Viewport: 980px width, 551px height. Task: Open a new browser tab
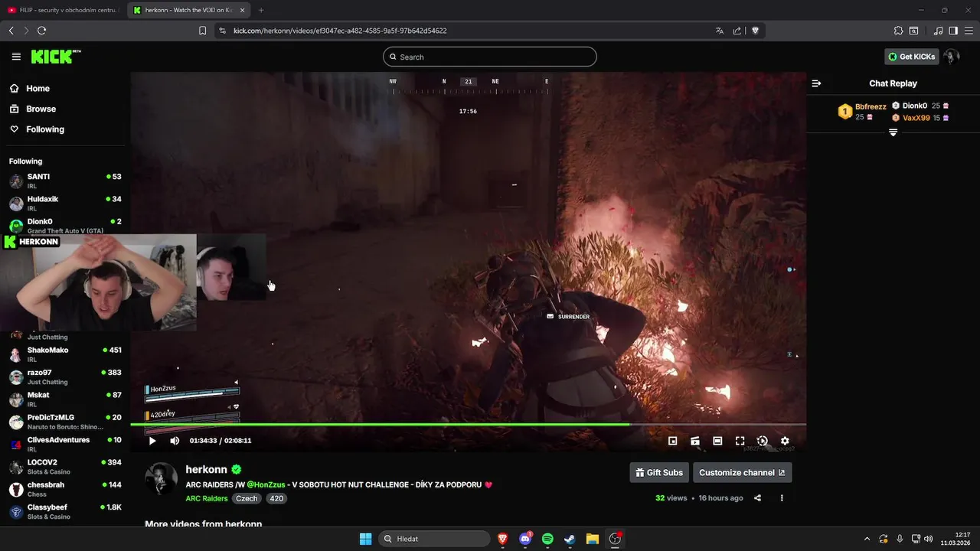pos(261,10)
